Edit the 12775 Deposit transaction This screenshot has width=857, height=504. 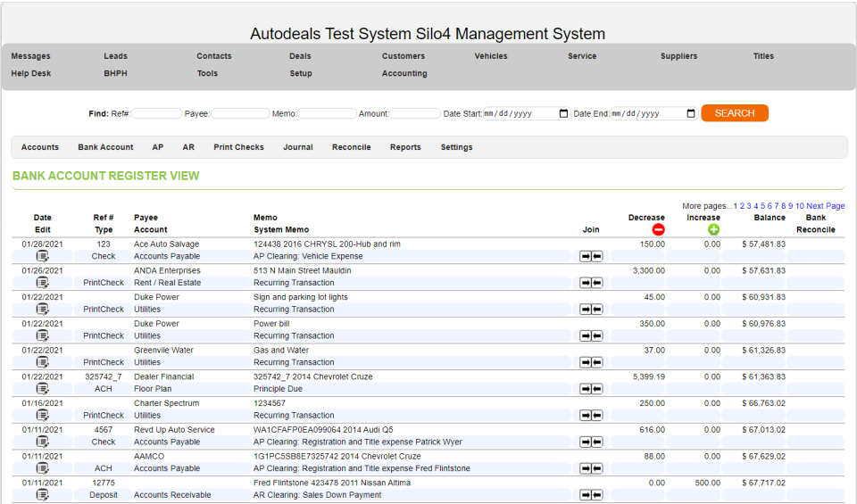coord(42,495)
